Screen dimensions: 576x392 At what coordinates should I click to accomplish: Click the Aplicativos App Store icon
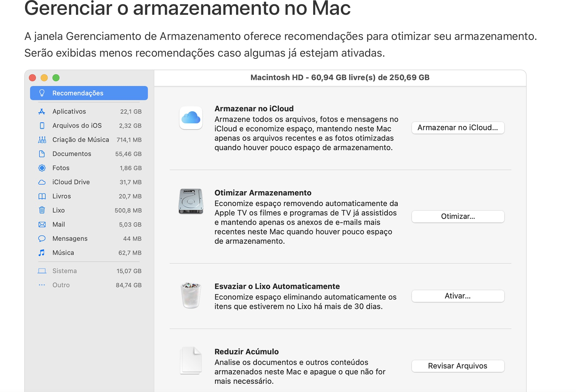pyautogui.click(x=42, y=112)
